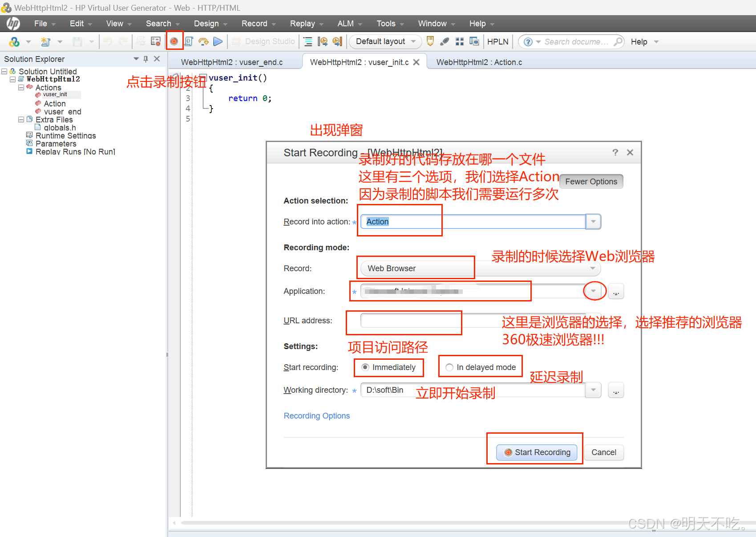756x537 pixels.
Task: Collapse the vuser_init code fold marker
Action: pos(203,77)
